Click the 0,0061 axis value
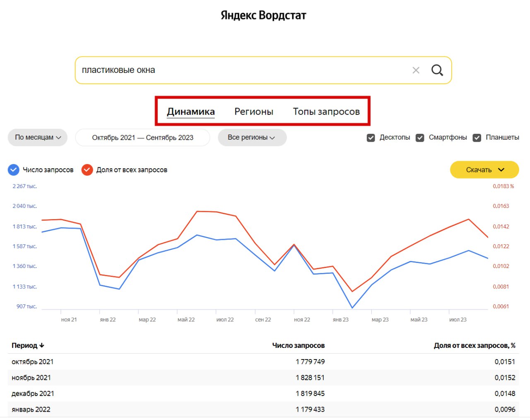The width and height of the screenshot is (530, 420). pyautogui.click(x=501, y=307)
